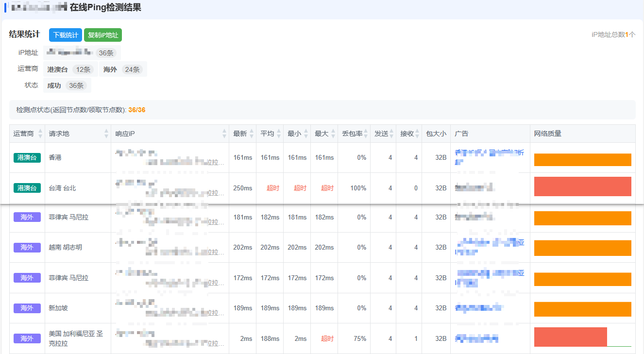Select 菲律宾 马尼拉 in the 181ms row

pyautogui.click(x=69, y=218)
